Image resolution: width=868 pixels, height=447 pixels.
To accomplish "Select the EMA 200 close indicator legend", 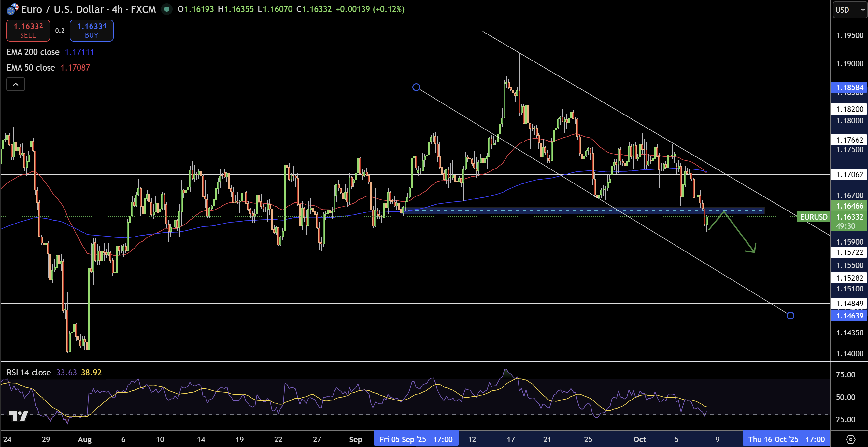I will [33, 52].
